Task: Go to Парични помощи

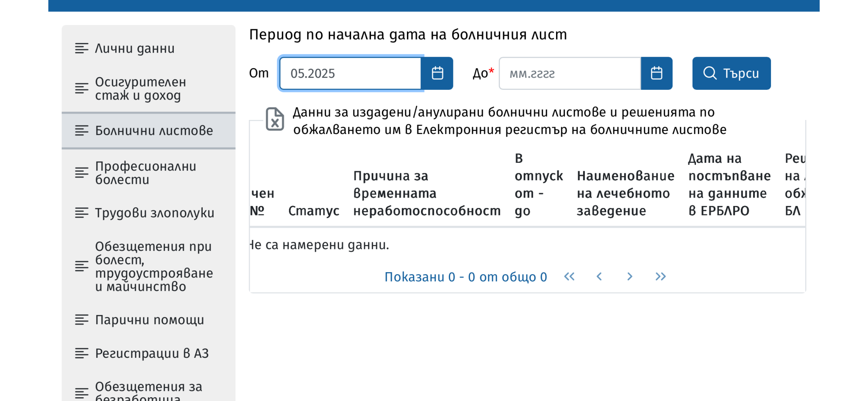Action: [149, 320]
